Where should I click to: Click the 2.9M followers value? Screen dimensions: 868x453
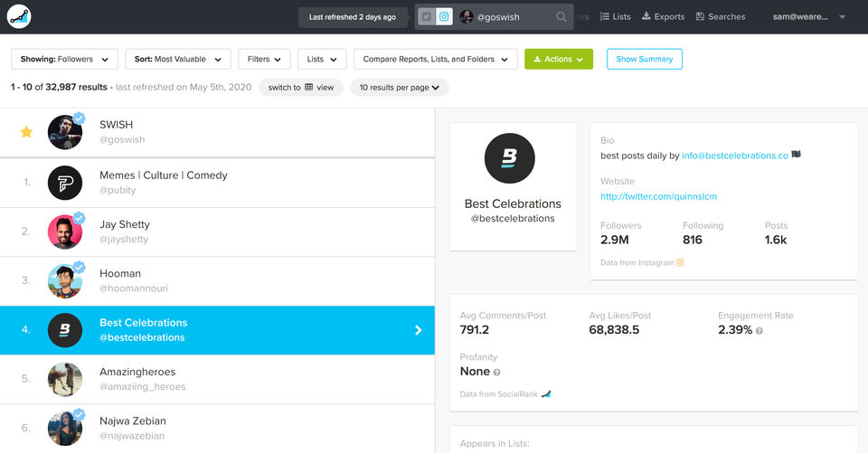pos(615,240)
